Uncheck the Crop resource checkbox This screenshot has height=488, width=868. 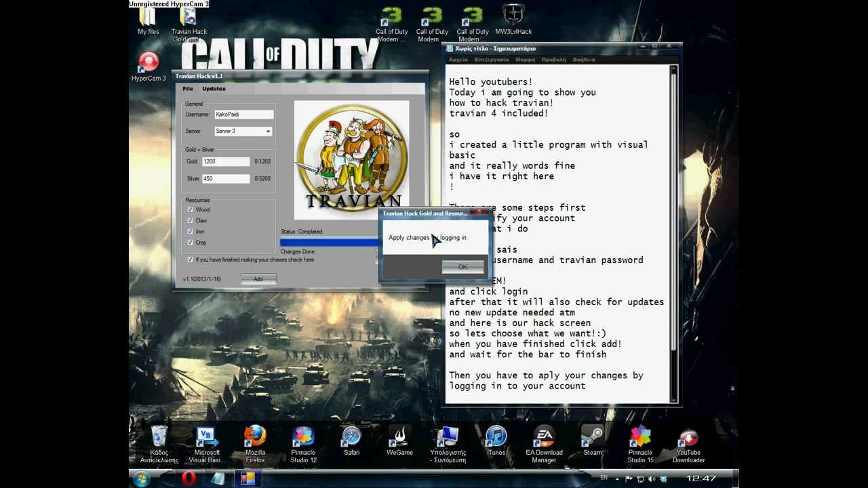(x=190, y=243)
